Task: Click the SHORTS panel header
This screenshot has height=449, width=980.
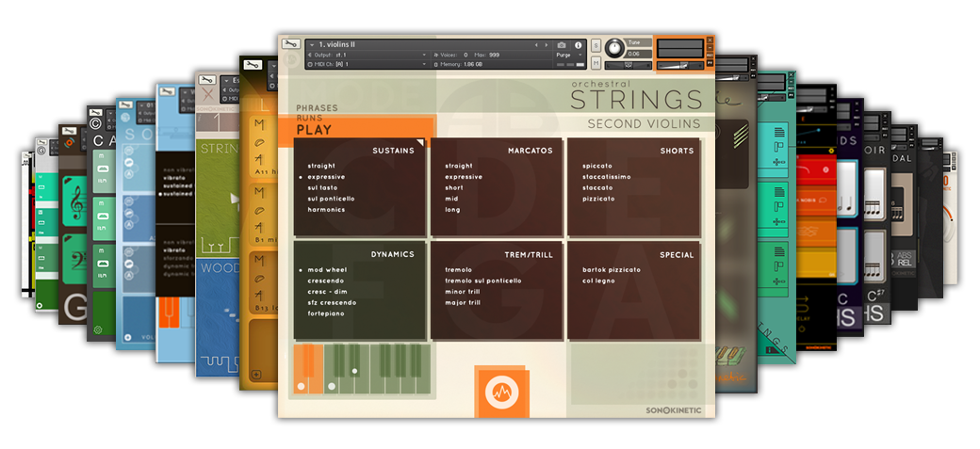Action: (677, 151)
